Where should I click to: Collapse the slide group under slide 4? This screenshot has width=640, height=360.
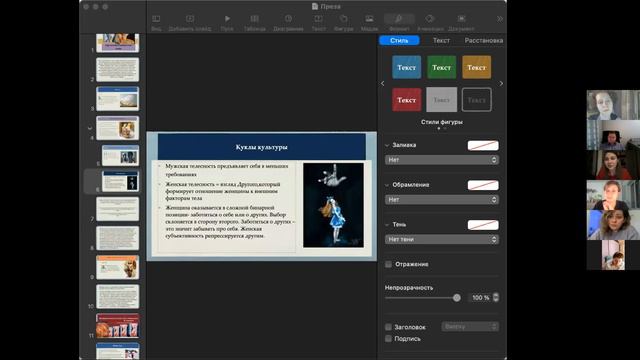coord(90,128)
